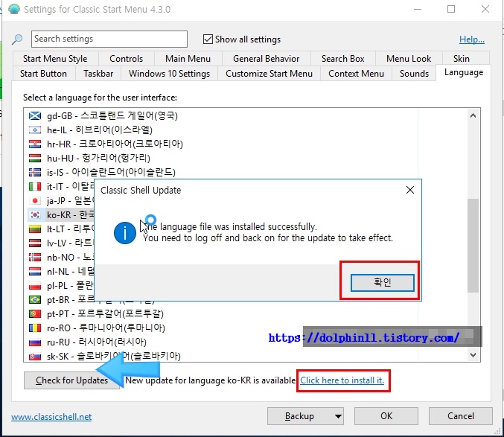Select the Icelandic flag is-IS icon
Image resolution: width=504 pixels, height=437 pixels.
[x=35, y=172]
